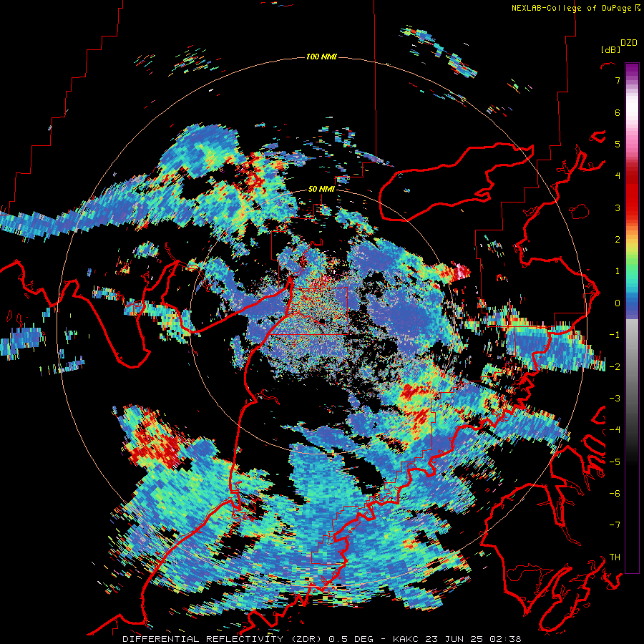Click the 3 value on the scale

(618, 208)
